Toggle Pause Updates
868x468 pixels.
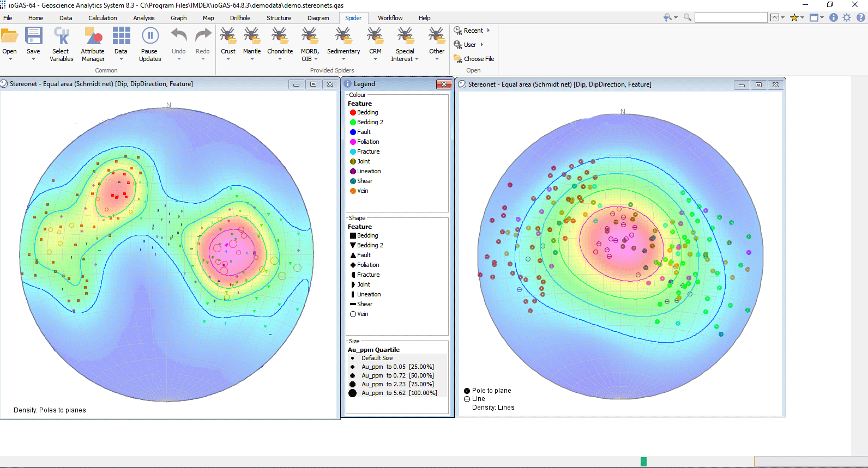(150, 37)
